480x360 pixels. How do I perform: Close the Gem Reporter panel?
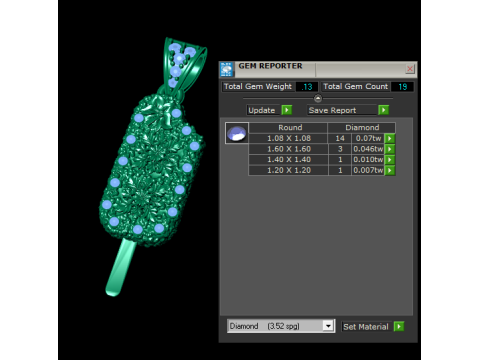tap(410, 69)
